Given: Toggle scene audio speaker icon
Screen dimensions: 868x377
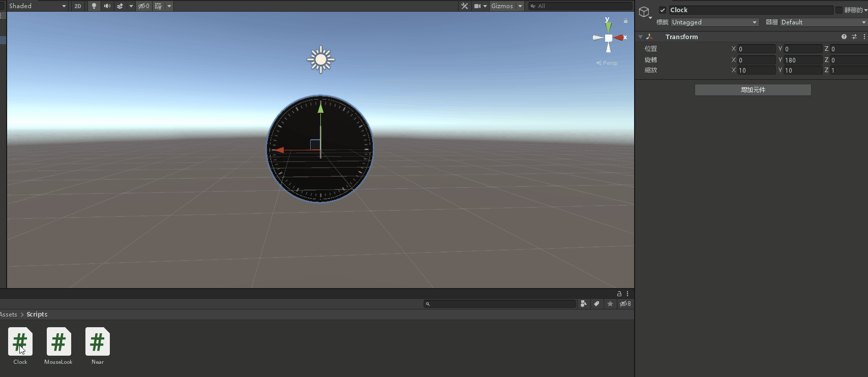Looking at the screenshot, I should click(x=107, y=6).
